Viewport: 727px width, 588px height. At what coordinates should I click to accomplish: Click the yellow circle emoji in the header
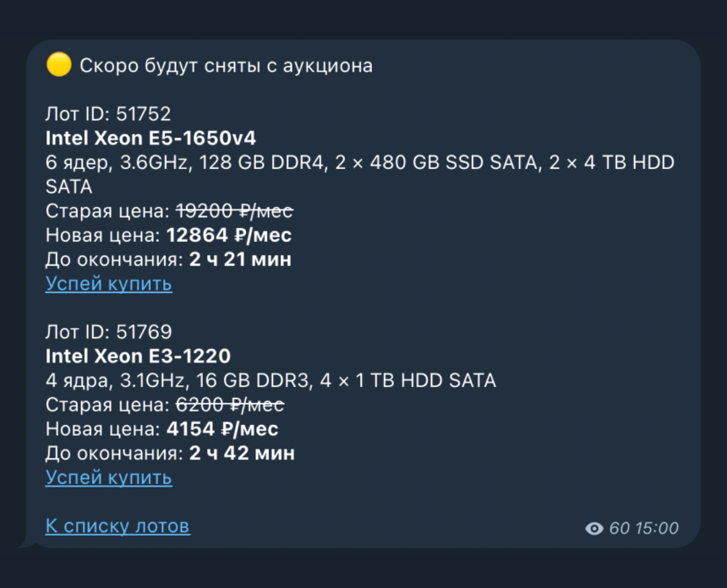pyautogui.click(x=57, y=64)
